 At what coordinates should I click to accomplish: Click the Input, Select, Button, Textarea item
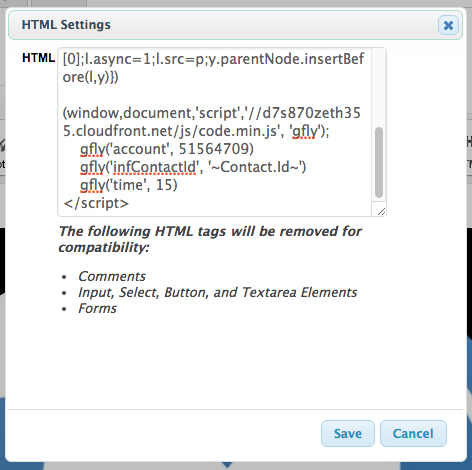218,292
